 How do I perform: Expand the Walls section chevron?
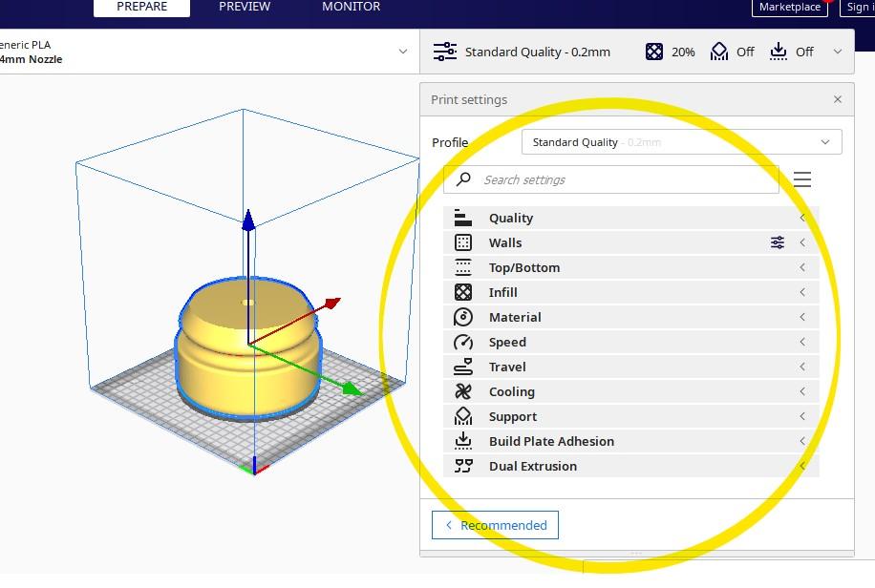tap(802, 242)
